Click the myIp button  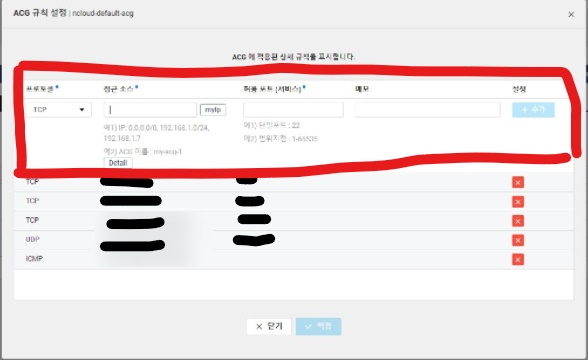pyautogui.click(x=213, y=110)
